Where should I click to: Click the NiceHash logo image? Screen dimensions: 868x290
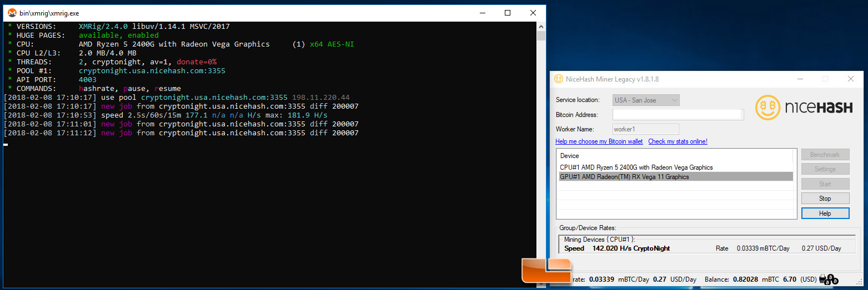point(804,108)
